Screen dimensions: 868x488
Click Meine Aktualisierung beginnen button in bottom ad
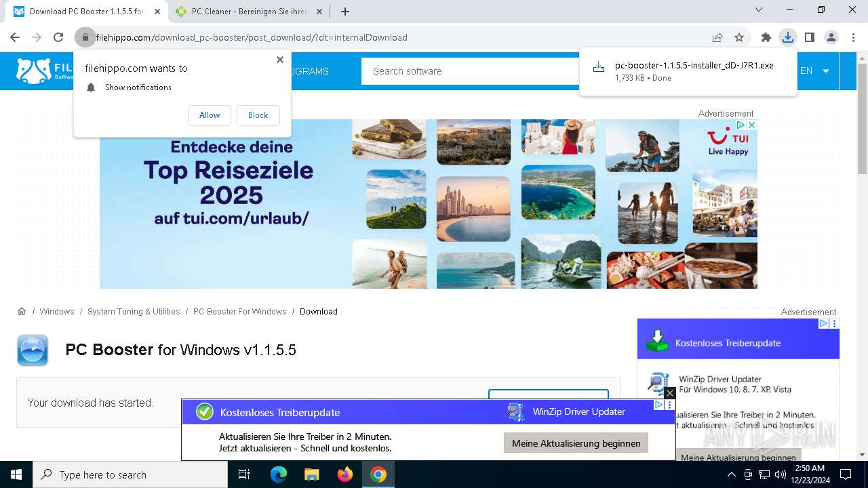pos(576,443)
